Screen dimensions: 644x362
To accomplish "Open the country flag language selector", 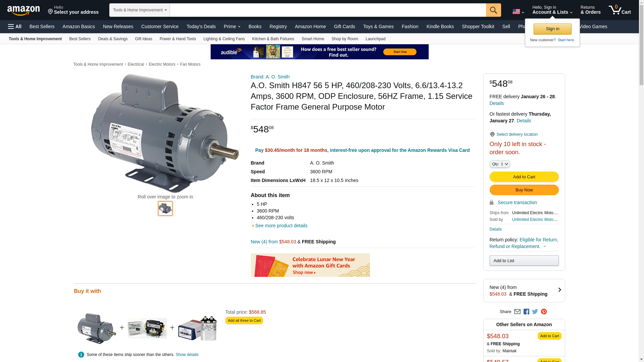I will [518, 12].
